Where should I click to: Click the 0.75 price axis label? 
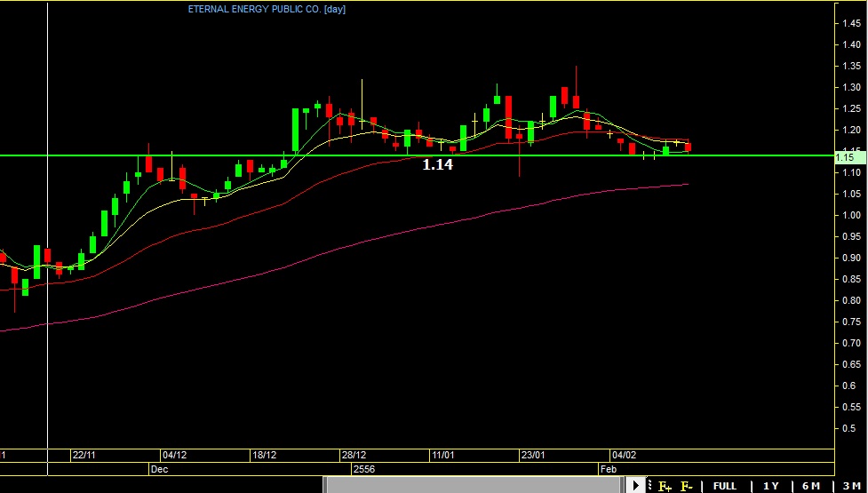[x=851, y=322]
